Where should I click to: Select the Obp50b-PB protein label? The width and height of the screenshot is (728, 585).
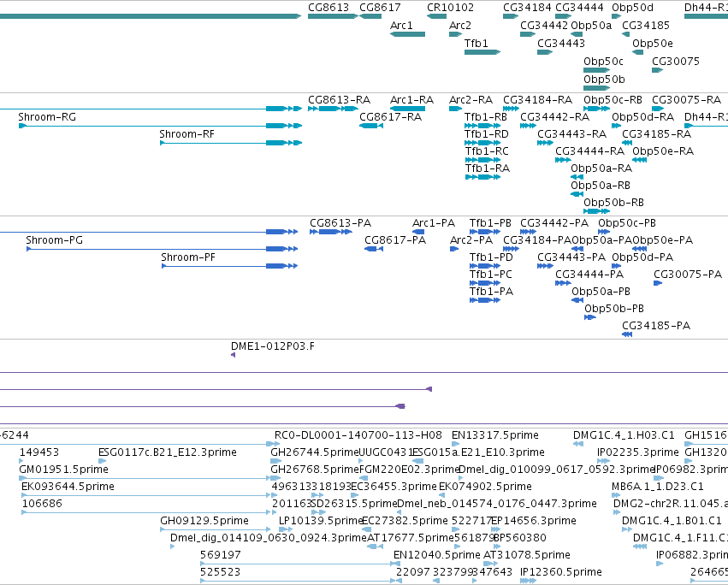click(x=614, y=310)
